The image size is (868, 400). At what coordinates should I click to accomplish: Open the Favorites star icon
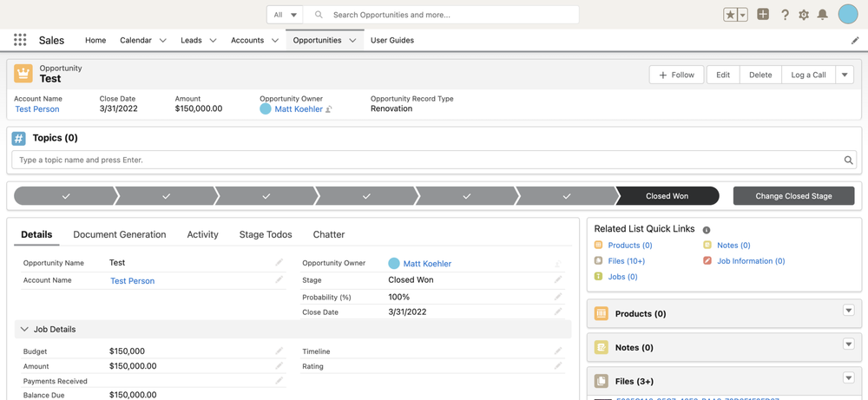pyautogui.click(x=731, y=15)
